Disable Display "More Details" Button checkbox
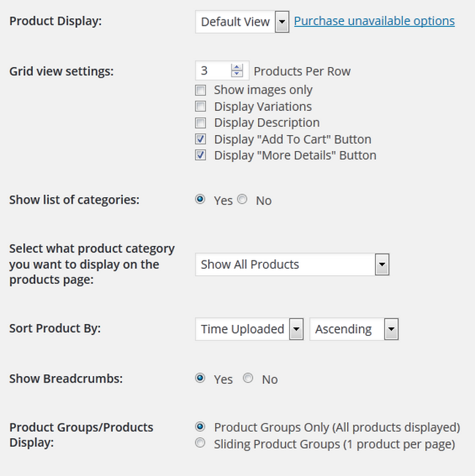 (200, 155)
